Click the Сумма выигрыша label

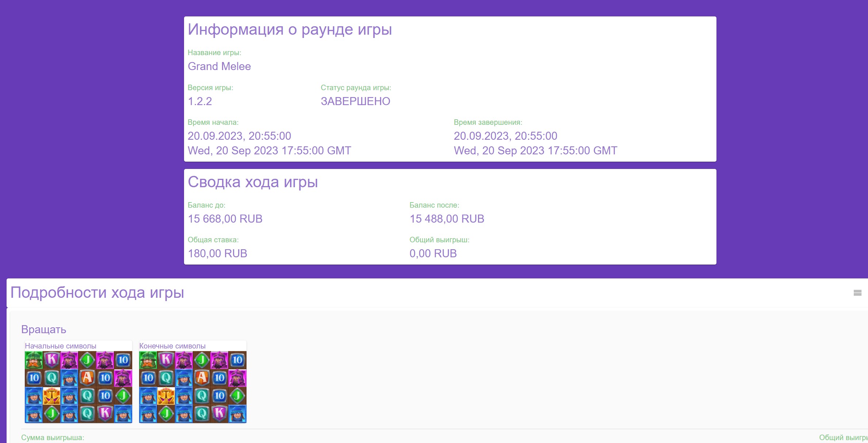(x=53, y=437)
